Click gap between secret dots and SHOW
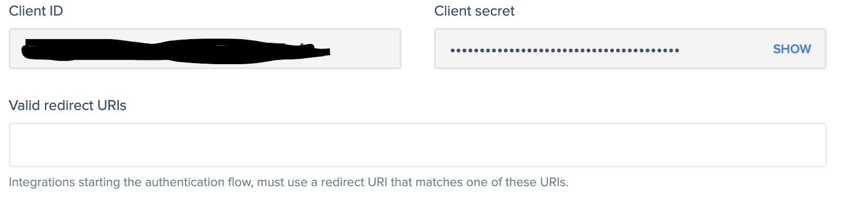The image size is (868, 199). (x=726, y=49)
